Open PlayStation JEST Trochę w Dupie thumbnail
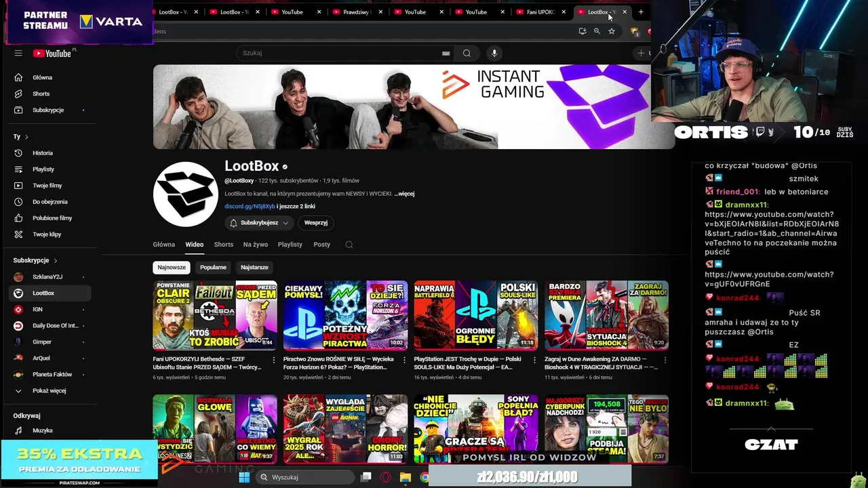This screenshot has height=488, width=868. pos(476,315)
